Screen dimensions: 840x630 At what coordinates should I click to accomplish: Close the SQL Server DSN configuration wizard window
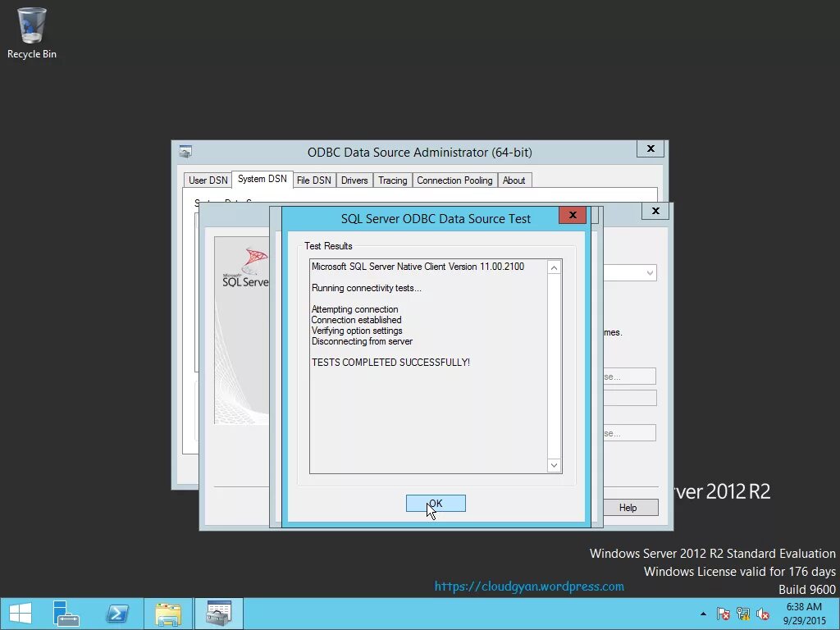[655, 211]
